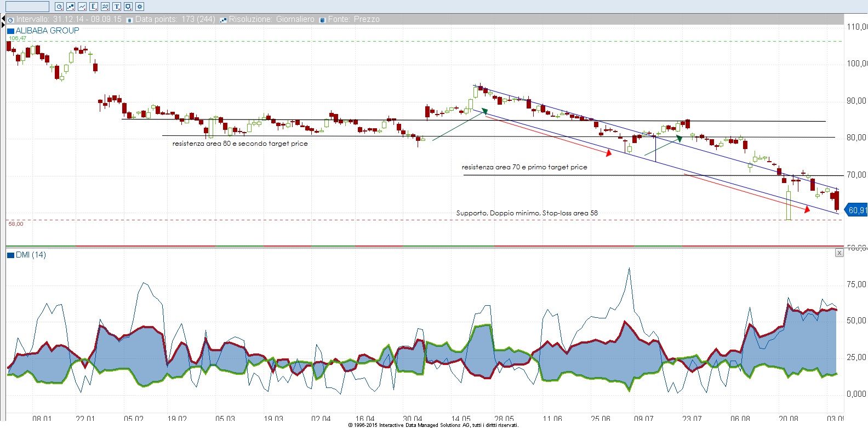Image resolution: width=868 pixels, height=428 pixels.
Task: Click the hash icon beside Data points
Action: [x=129, y=20]
